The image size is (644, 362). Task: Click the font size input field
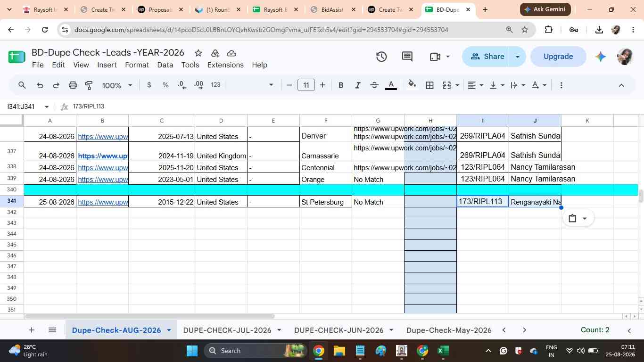coord(306,85)
